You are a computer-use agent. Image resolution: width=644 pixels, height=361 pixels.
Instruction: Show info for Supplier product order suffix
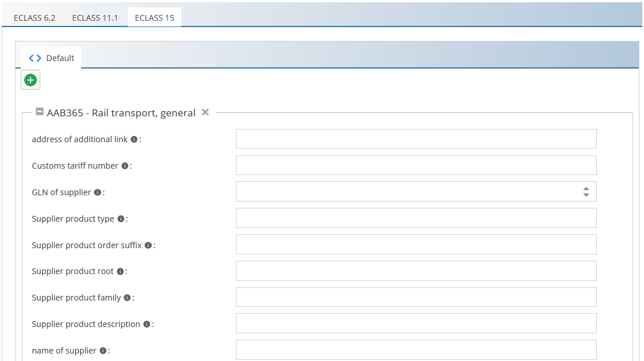[148, 245]
